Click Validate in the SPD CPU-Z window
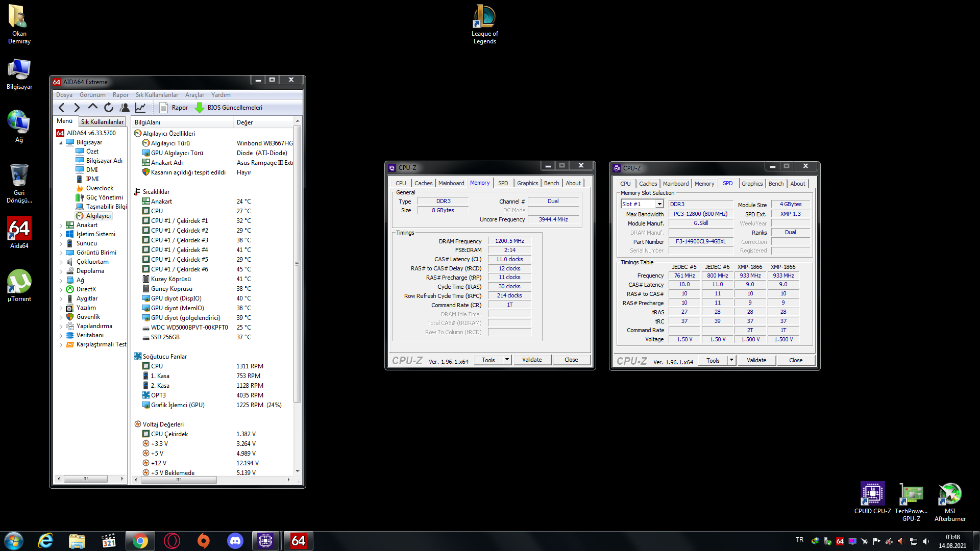The height and width of the screenshot is (551, 980). tap(756, 360)
